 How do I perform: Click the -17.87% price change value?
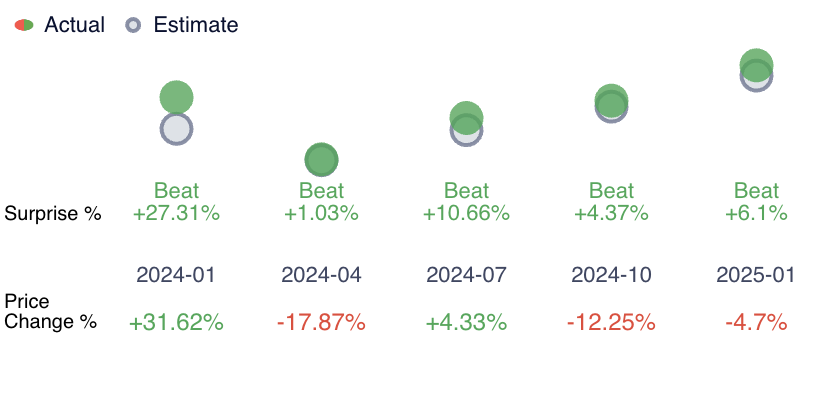pyautogui.click(x=321, y=323)
